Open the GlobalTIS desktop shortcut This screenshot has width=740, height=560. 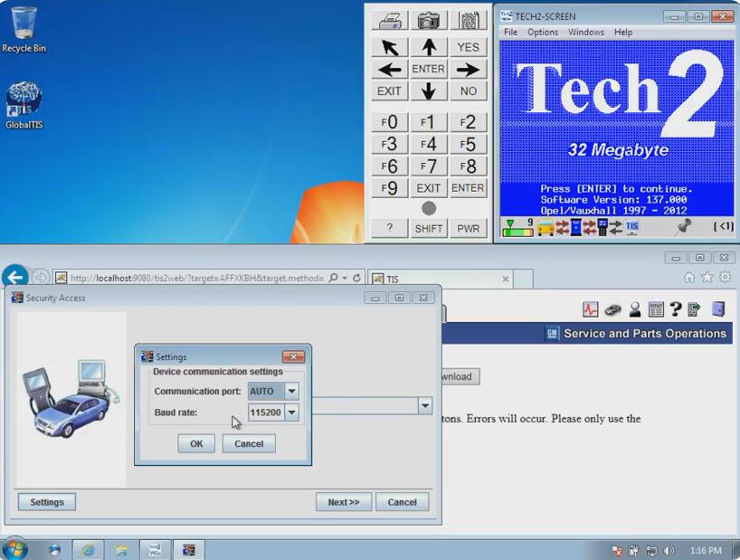24,106
